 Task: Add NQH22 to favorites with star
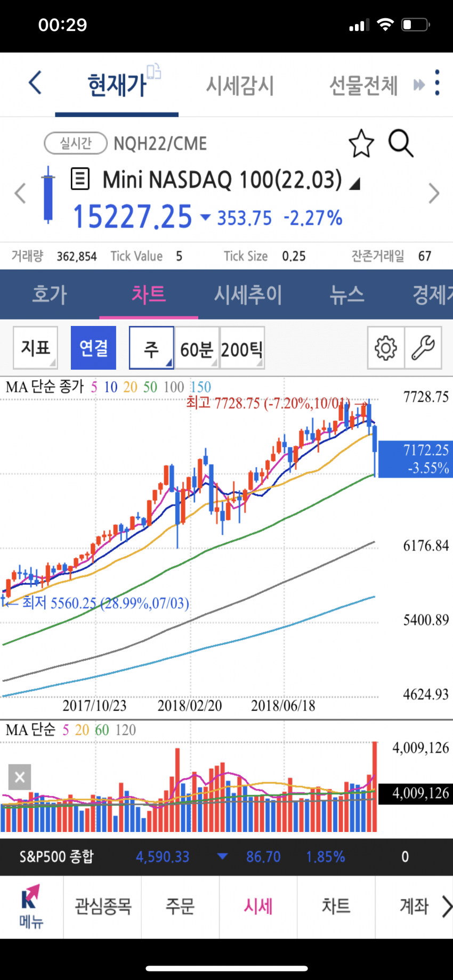click(361, 143)
